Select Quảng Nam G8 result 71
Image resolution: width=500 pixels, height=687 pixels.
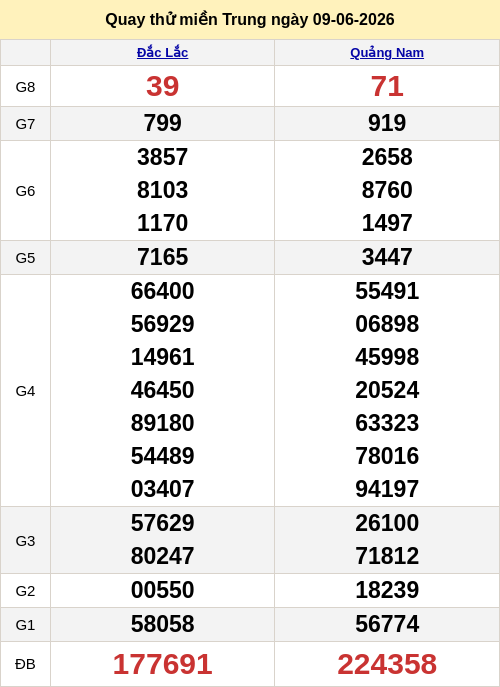387,86
